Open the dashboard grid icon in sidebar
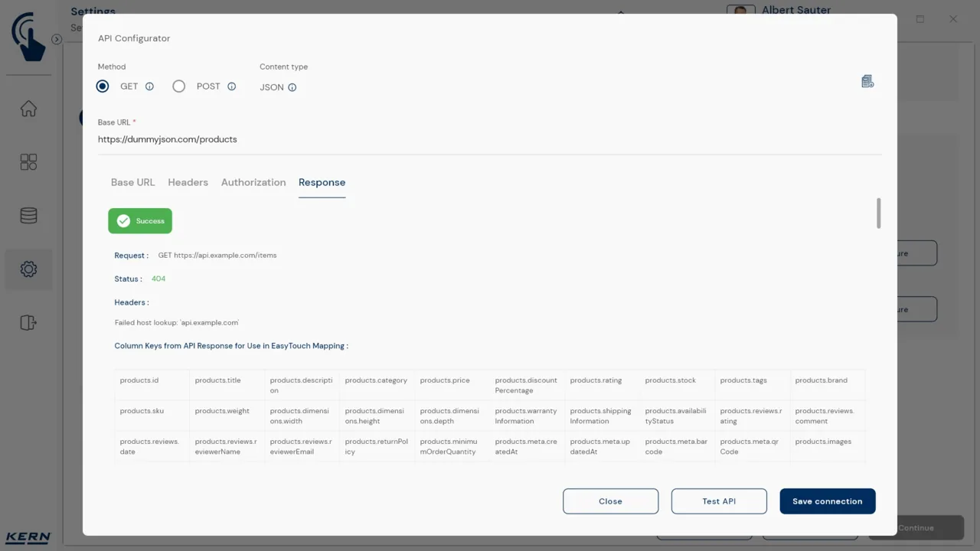 point(28,162)
